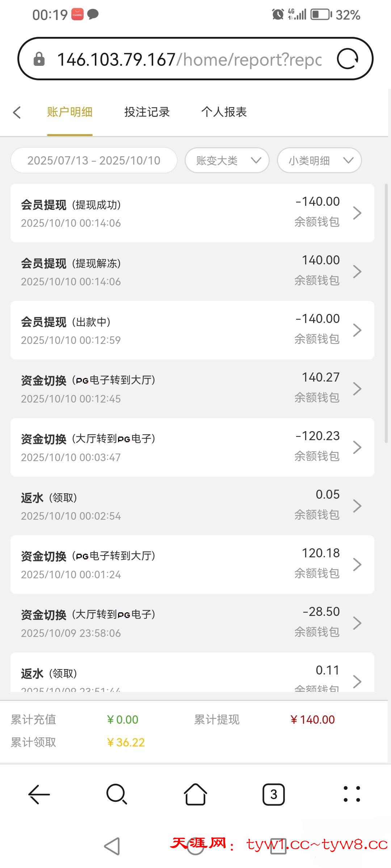
Task: Tap the padlock icon in address bar
Action: coord(39,59)
